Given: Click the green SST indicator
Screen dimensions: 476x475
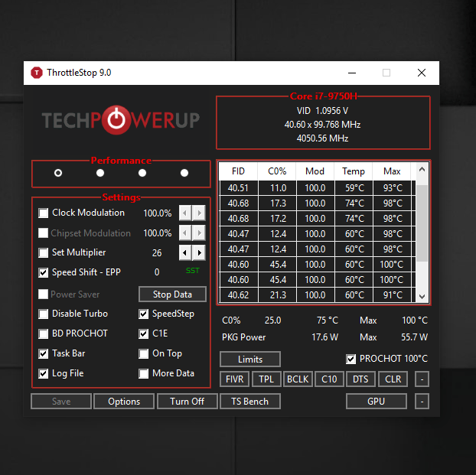Looking at the screenshot, I should click(192, 271).
